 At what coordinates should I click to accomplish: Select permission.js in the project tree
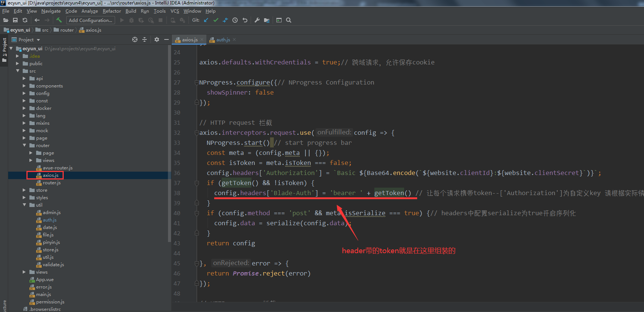click(x=50, y=302)
